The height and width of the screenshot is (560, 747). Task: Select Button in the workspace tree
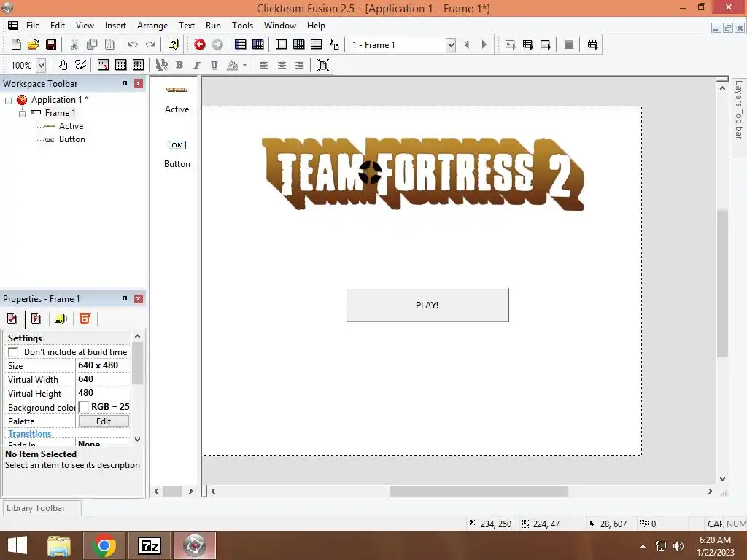72,139
